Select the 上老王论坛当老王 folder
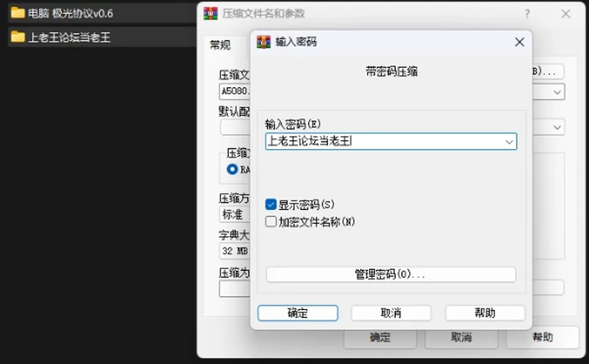The height and width of the screenshot is (364, 589). click(101, 37)
